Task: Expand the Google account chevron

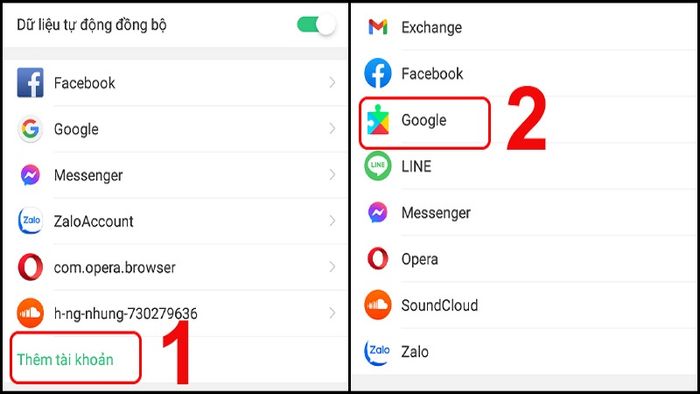Action: [x=332, y=129]
